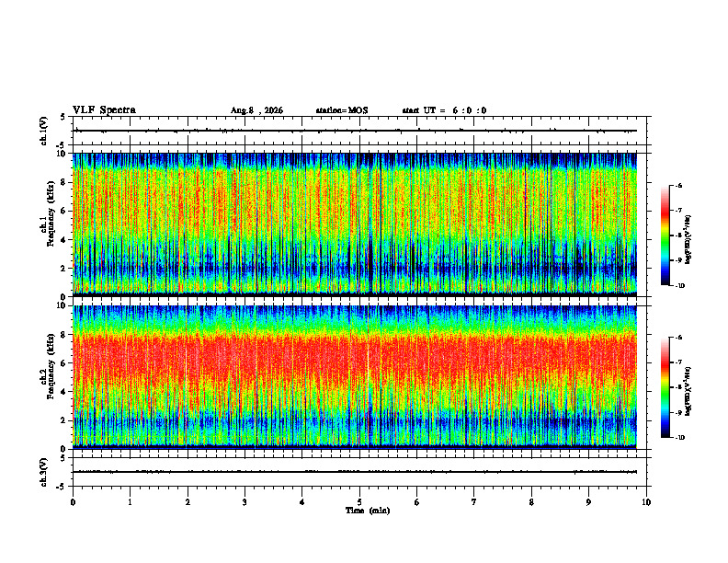The width and height of the screenshot is (728, 563).
Task: Select the "Time (min)" axis label
Action: tap(368, 511)
